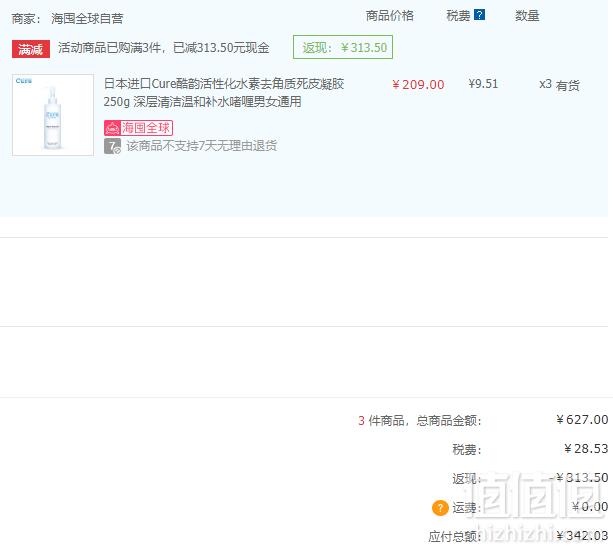Click the 有货 stock status

click(x=568, y=85)
